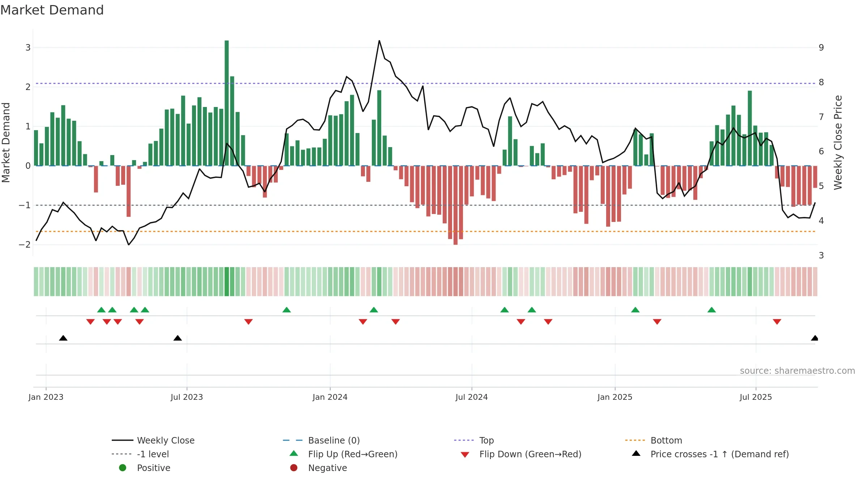This screenshot has width=868, height=488.
Task: Click the purple dotted Top line sample
Action: click(464, 440)
